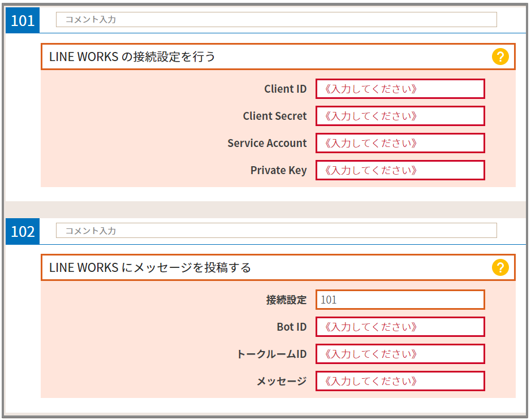Focus the Service Account input field

[400, 143]
